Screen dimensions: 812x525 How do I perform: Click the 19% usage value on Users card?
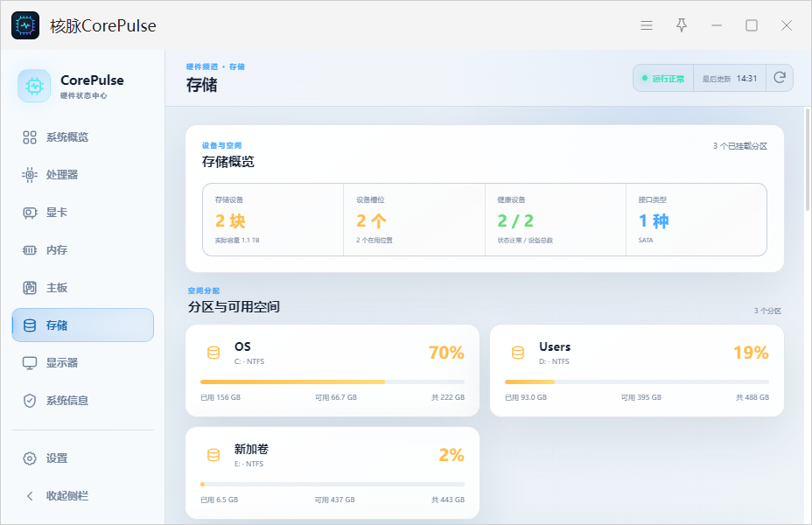point(751,353)
